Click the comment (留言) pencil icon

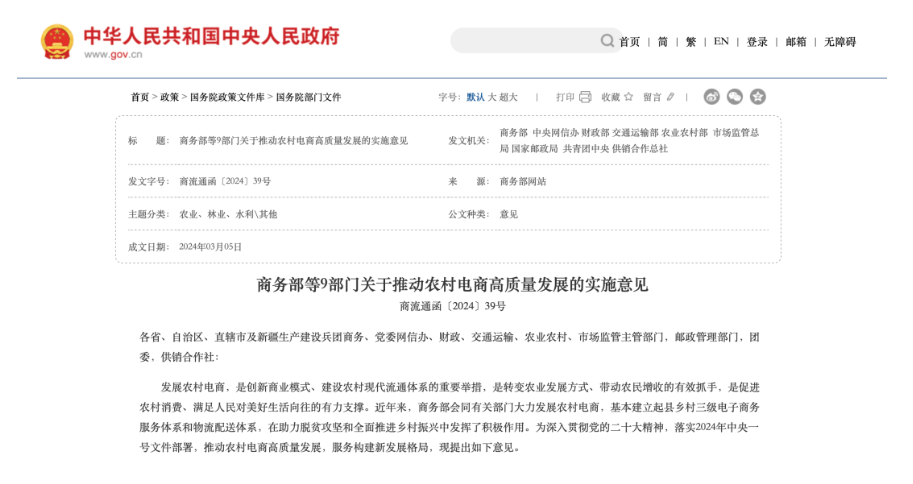671,97
